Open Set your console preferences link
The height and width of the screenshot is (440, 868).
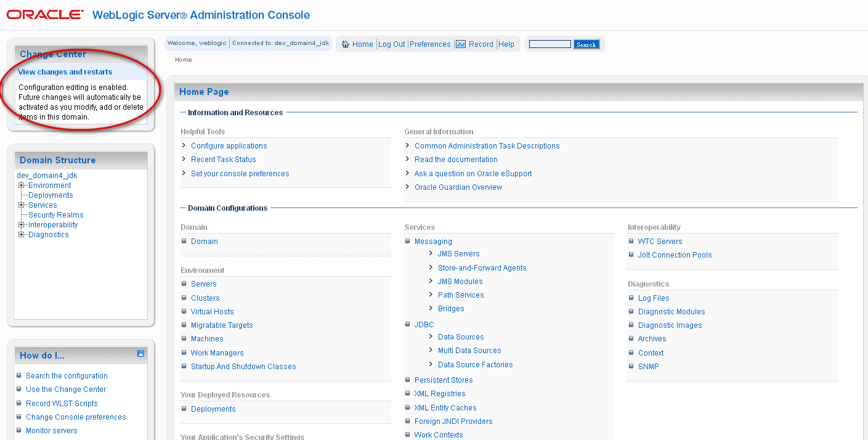(240, 174)
